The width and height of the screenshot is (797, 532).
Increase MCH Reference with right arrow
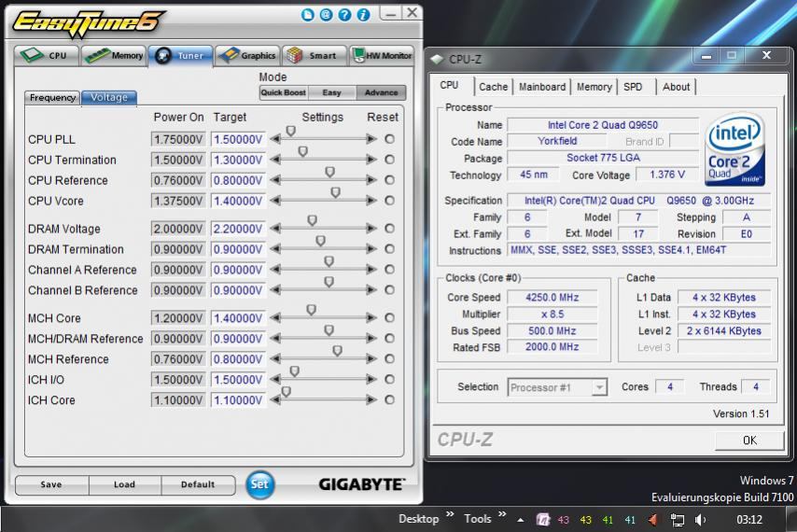pos(371,359)
